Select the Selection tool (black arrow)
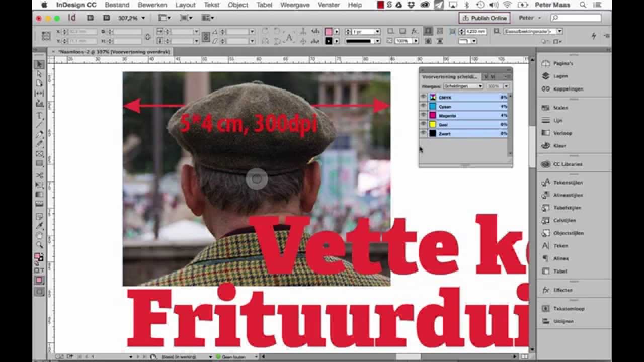The height and width of the screenshot is (362, 644). point(40,64)
